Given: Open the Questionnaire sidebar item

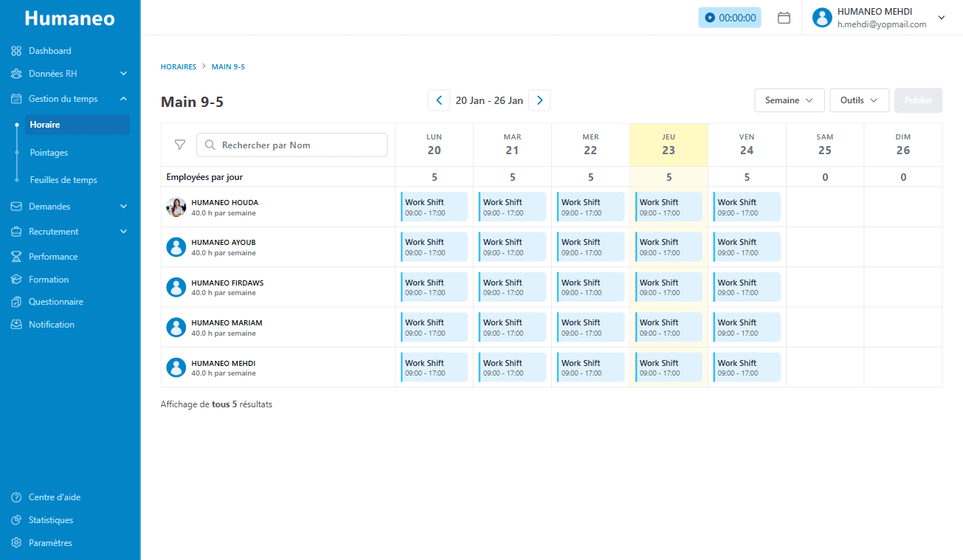Looking at the screenshot, I should coord(55,302).
